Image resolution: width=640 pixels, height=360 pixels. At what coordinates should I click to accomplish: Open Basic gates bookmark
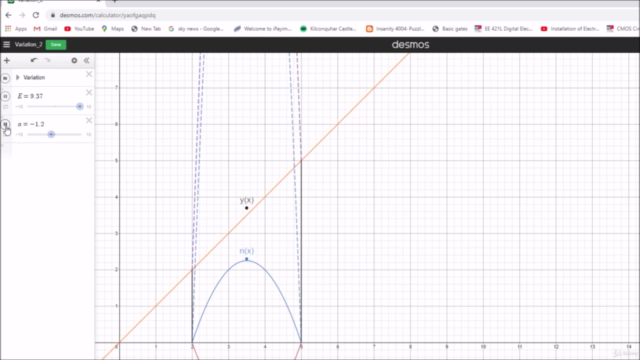point(450,29)
